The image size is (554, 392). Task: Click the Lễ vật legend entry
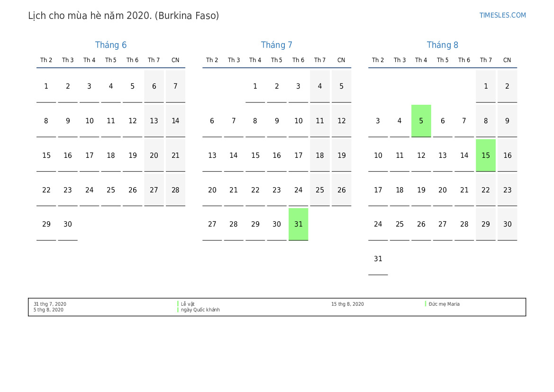pyautogui.click(x=188, y=304)
